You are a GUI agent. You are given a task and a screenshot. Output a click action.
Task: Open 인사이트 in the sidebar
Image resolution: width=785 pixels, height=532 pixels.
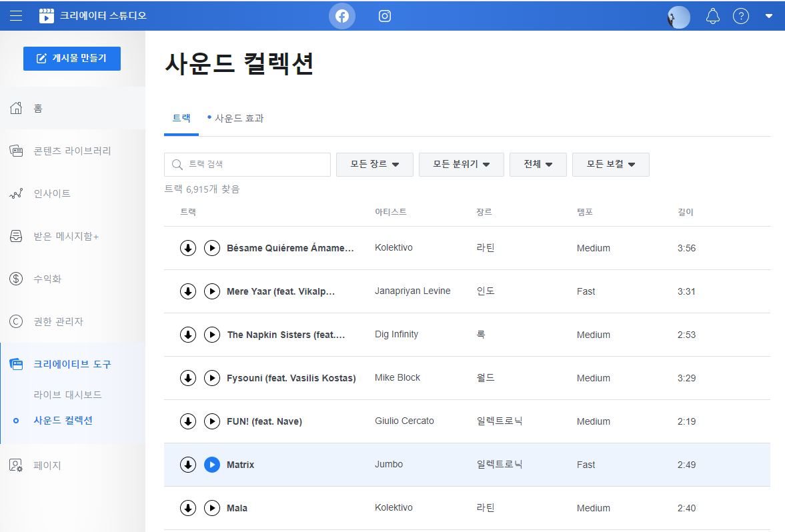pos(73,193)
